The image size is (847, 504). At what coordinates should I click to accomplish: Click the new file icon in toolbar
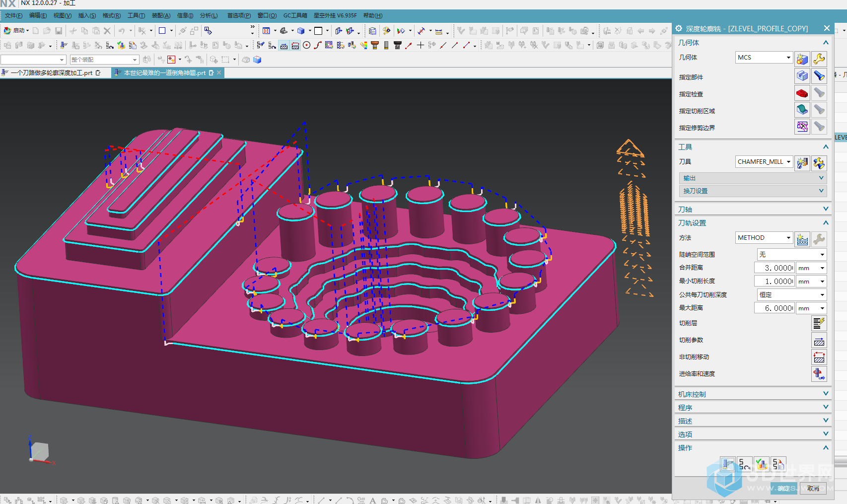36,31
